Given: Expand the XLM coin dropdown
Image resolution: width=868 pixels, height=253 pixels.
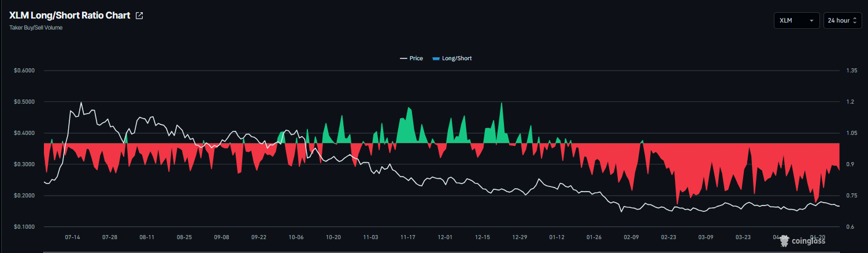Looking at the screenshot, I should [x=796, y=20].
